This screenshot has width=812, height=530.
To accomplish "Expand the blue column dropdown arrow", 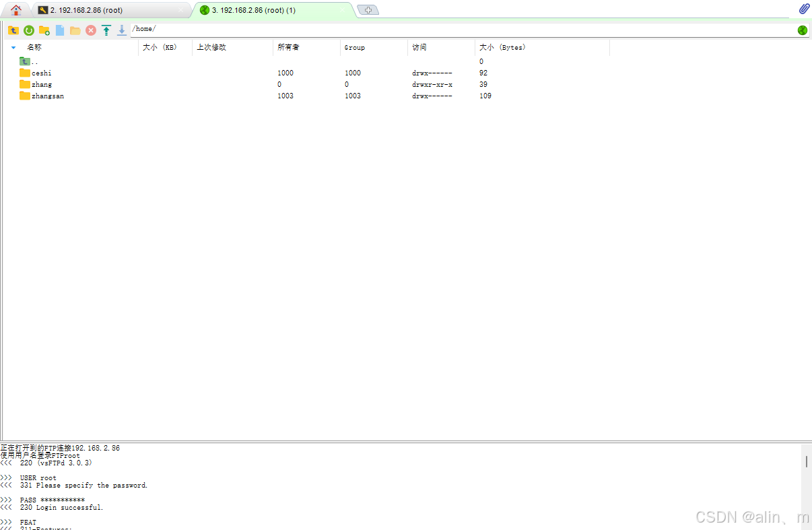I will [13, 48].
